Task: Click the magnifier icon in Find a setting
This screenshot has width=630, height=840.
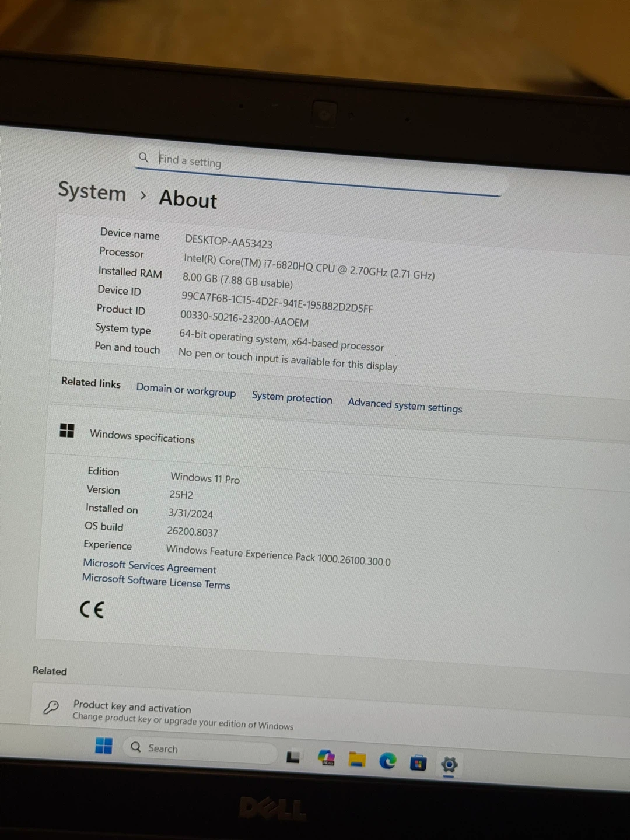Action: pyautogui.click(x=143, y=157)
